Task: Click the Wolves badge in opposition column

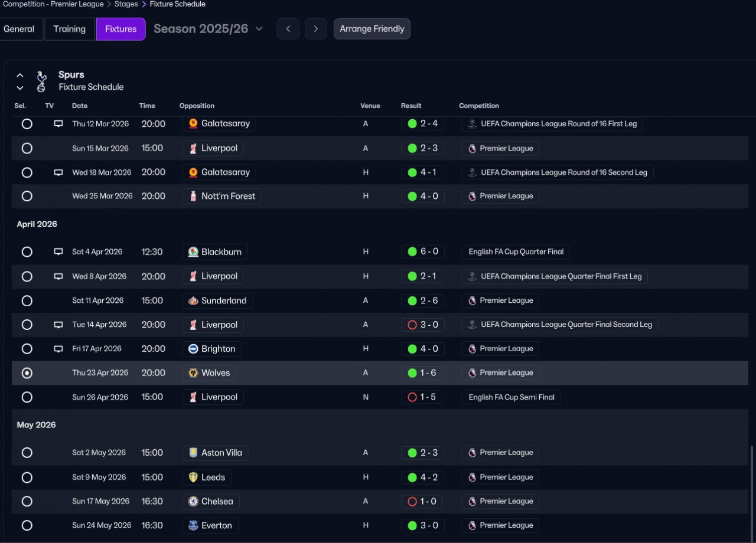Action: (x=193, y=373)
